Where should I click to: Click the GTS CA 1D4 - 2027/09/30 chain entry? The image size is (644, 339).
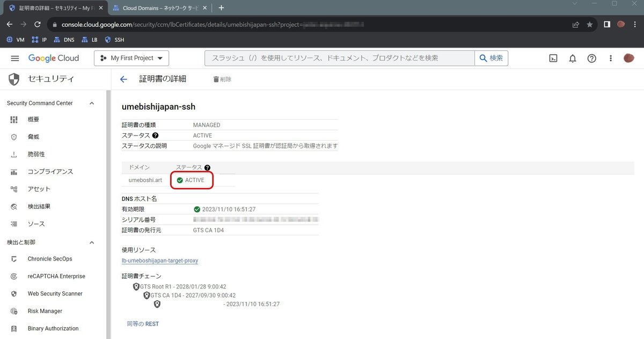[193, 295]
